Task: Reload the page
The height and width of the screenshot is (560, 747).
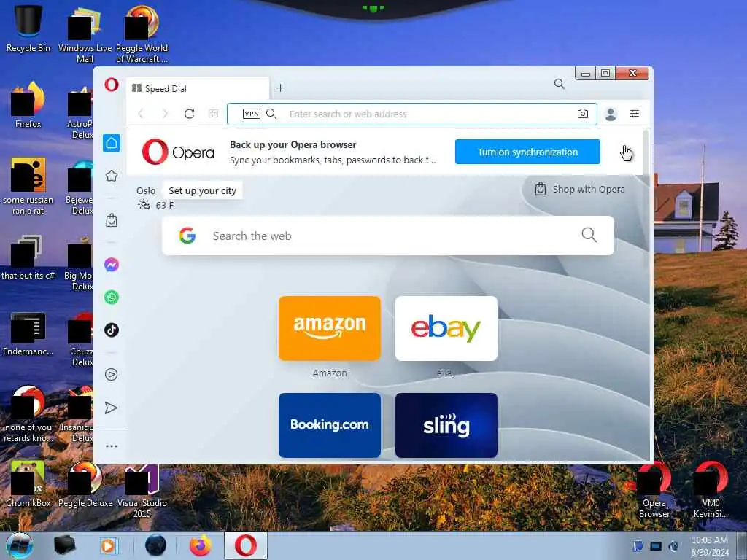Action: point(189,114)
